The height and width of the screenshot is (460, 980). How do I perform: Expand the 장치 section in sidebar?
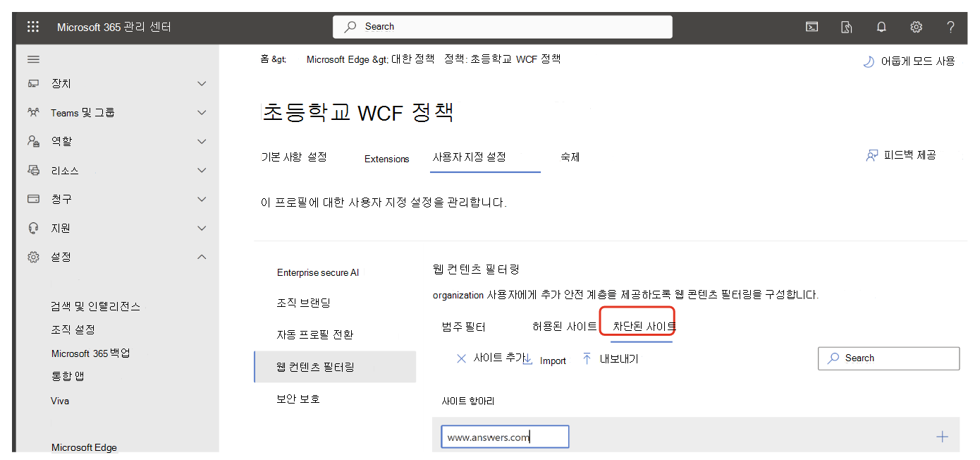pos(202,83)
